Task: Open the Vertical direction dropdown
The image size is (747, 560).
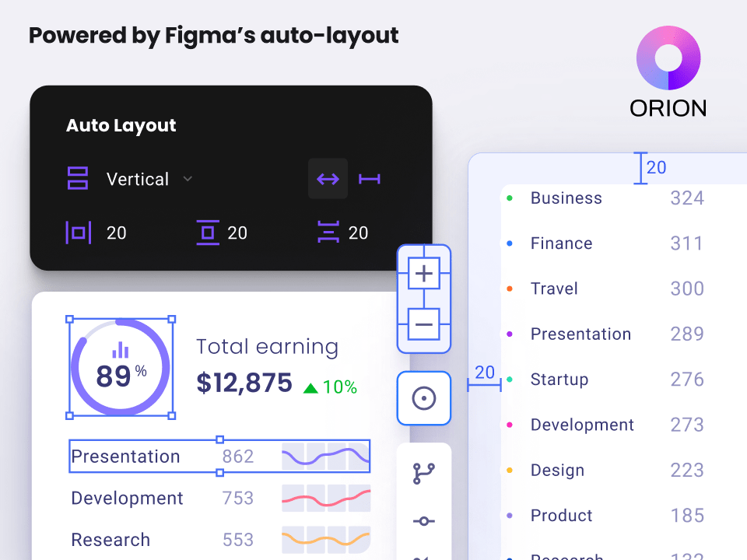Action: 187,179
